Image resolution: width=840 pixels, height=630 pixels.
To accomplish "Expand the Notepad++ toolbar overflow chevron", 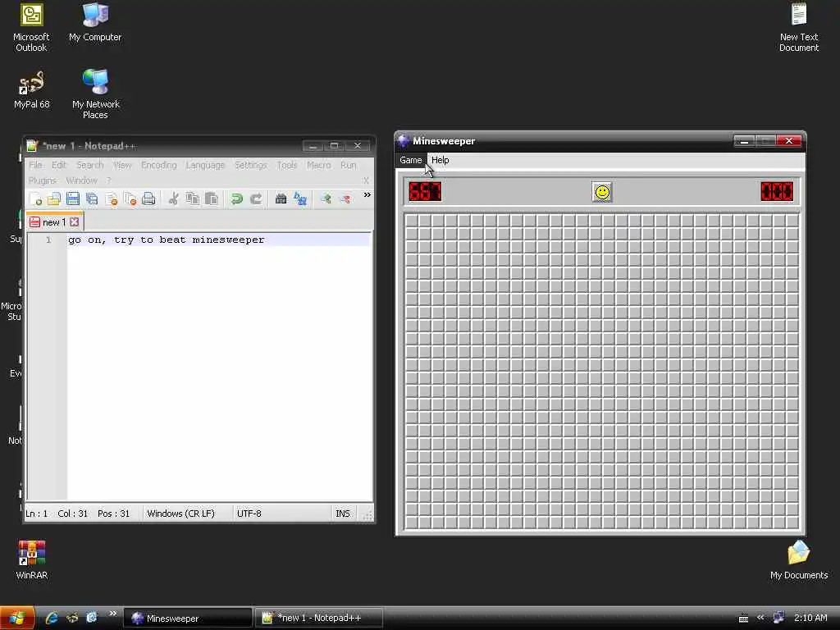I will pos(367,195).
